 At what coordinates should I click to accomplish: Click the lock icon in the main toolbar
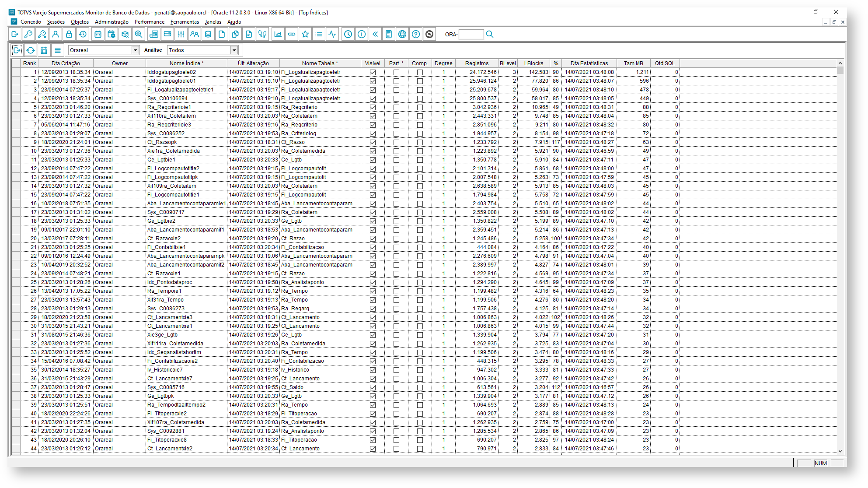click(x=69, y=34)
